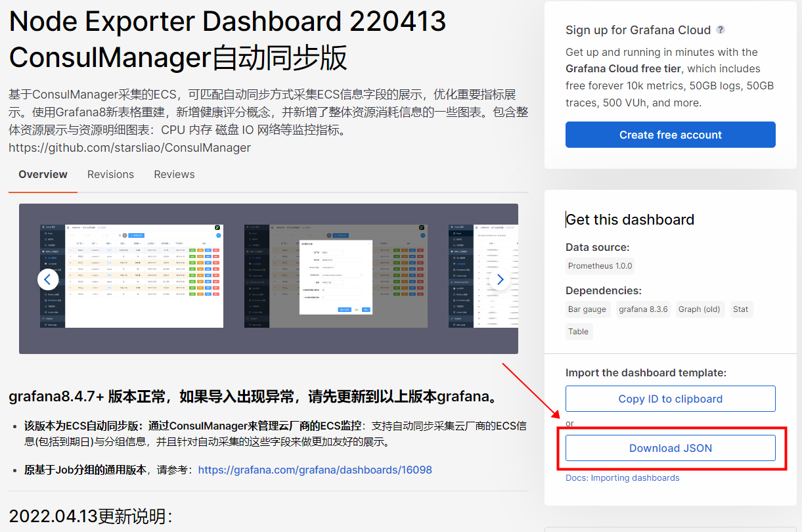Click the Stat dependency tag
The image size is (802, 532).
(x=741, y=309)
